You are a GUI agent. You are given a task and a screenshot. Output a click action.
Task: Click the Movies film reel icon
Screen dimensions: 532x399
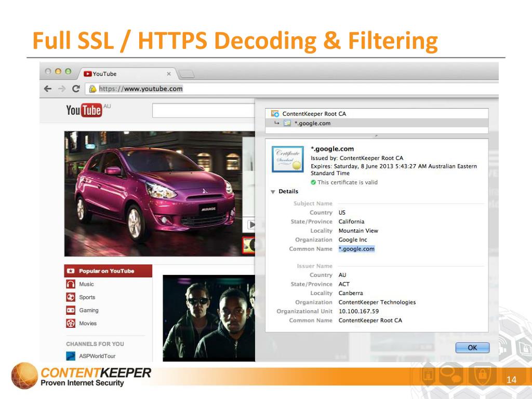click(x=71, y=323)
